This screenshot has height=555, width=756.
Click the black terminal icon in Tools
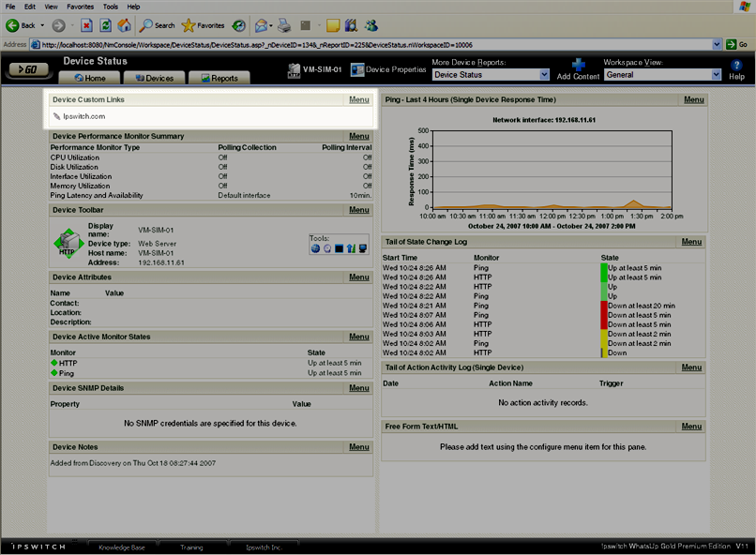click(340, 248)
